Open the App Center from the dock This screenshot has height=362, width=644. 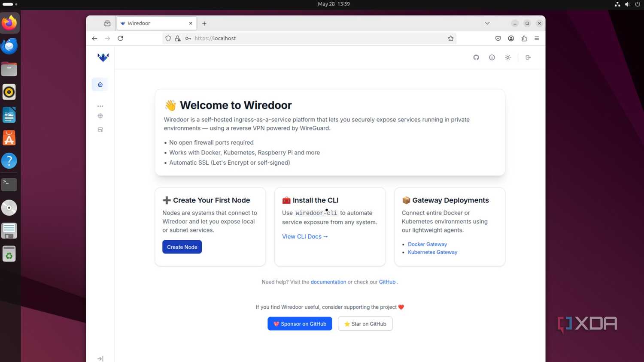tap(9, 138)
